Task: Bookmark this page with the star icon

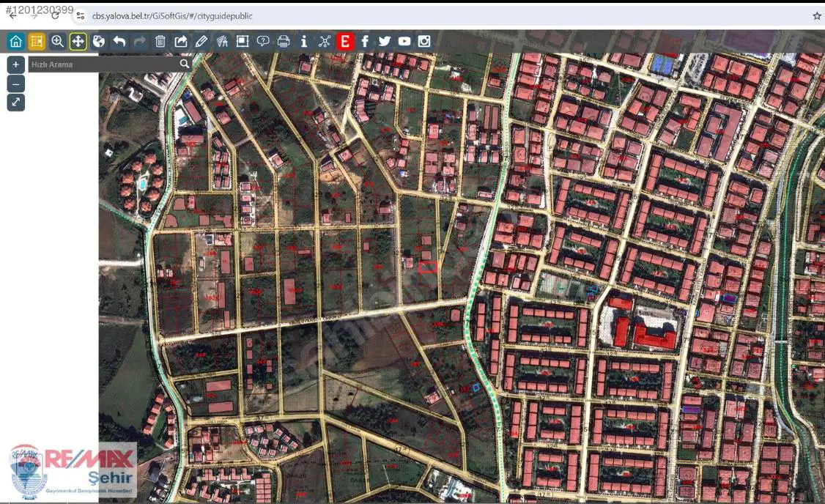Action: pyautogui.click(x=817, y=16)
